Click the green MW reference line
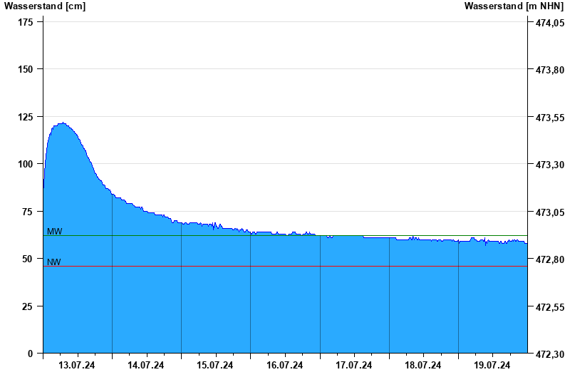Viewport: 570px width, 392px height. tap(286, 236)
